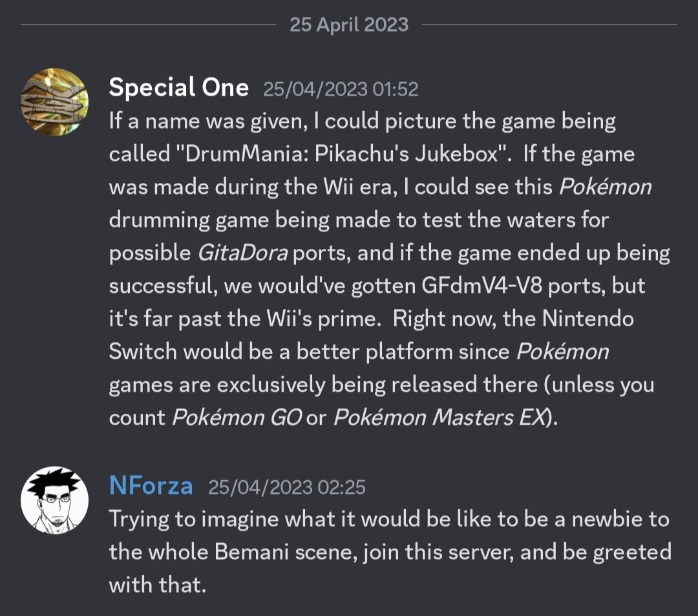Click the 25 April 2023 date divider
The image size is (698, 616).
348,25
